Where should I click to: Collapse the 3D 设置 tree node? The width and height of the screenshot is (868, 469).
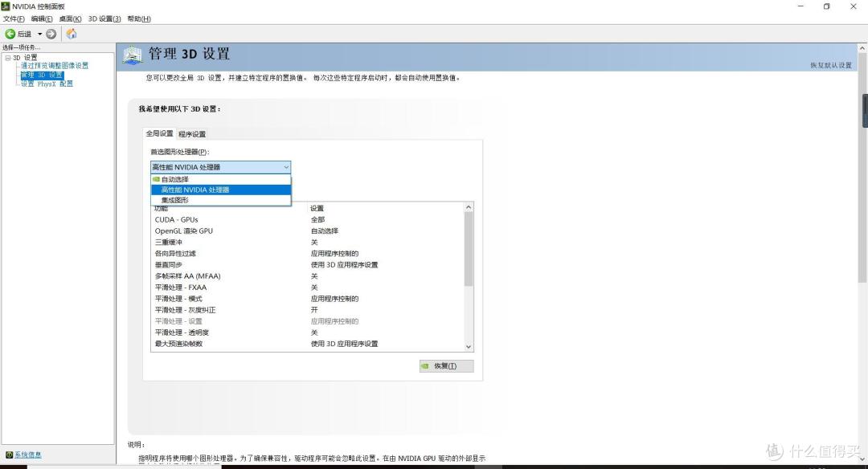8,58
